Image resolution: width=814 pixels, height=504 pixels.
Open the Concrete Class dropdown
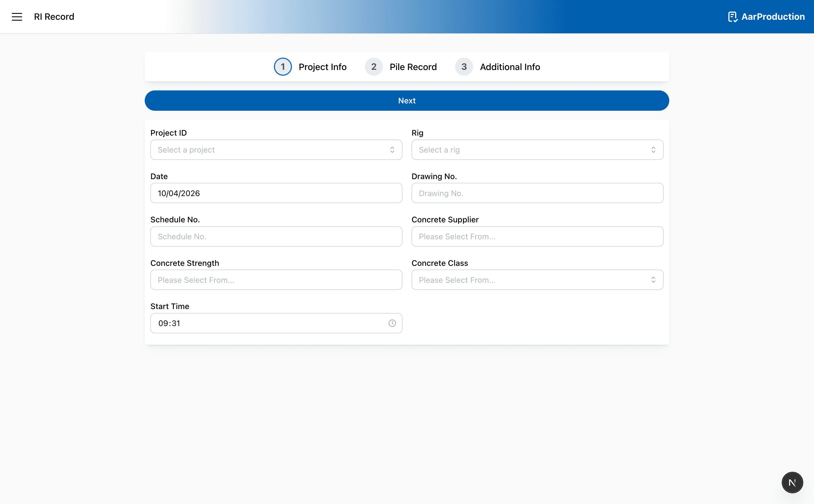(x=537, y=280)
